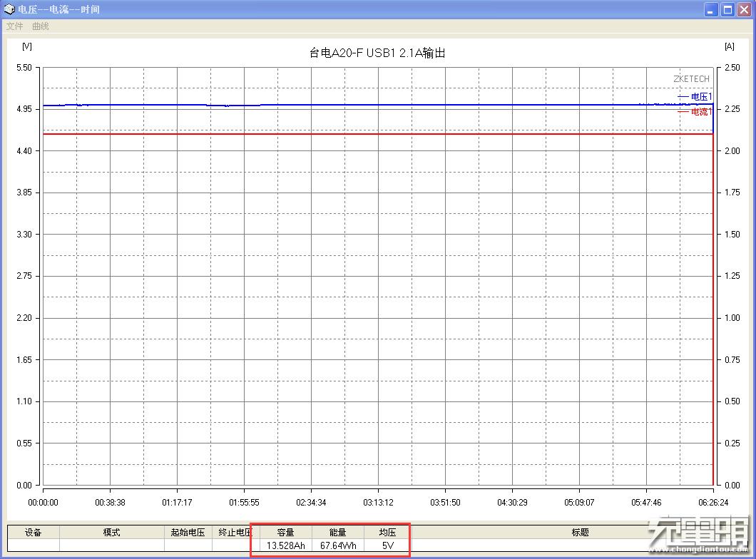The width and height of the screenshot is (756, 559).
Task: Click the red highlighted results box
Action: coord(331,538)
